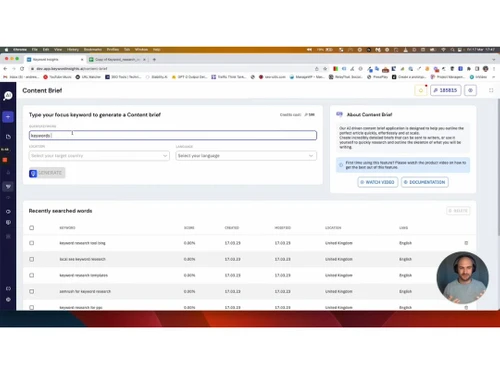Viewport: 500px width, 375px height.
Task: Delete the keyword research tool bing row
Action: pos(466,243)
